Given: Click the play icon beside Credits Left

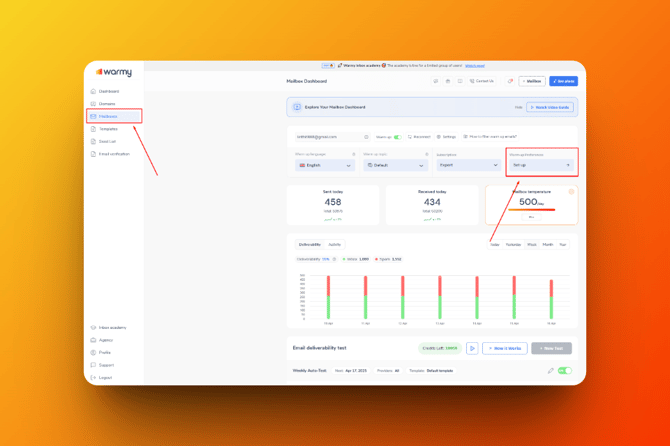Looking at the screenshot, I should [x=472, y=348].
